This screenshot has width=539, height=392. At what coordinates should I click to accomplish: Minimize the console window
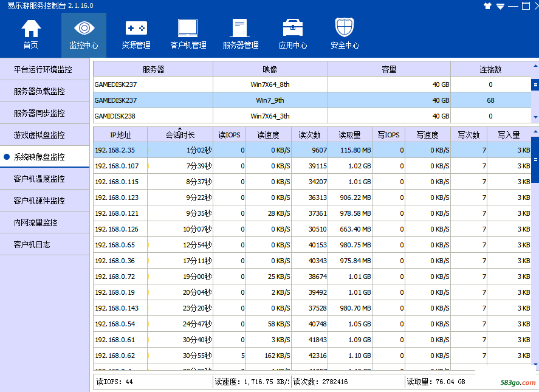(513, 6)
